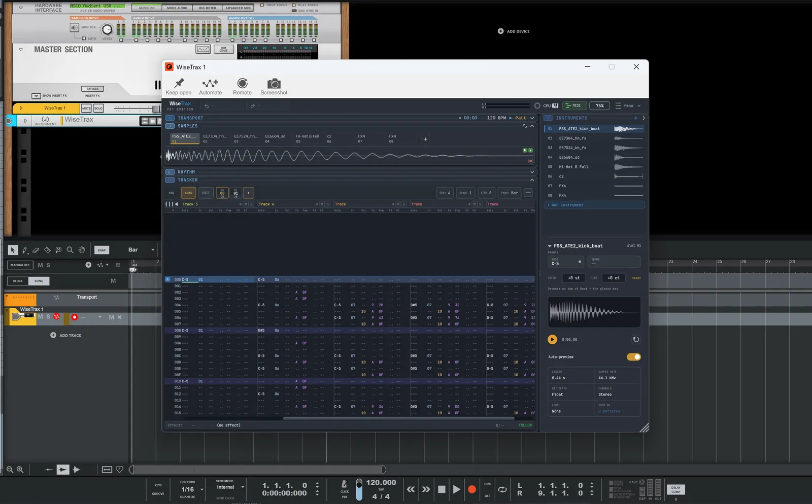Collapse the TRACKER section chevron
The width and height of the screenshot is (812, 504).
pos(532,180)
